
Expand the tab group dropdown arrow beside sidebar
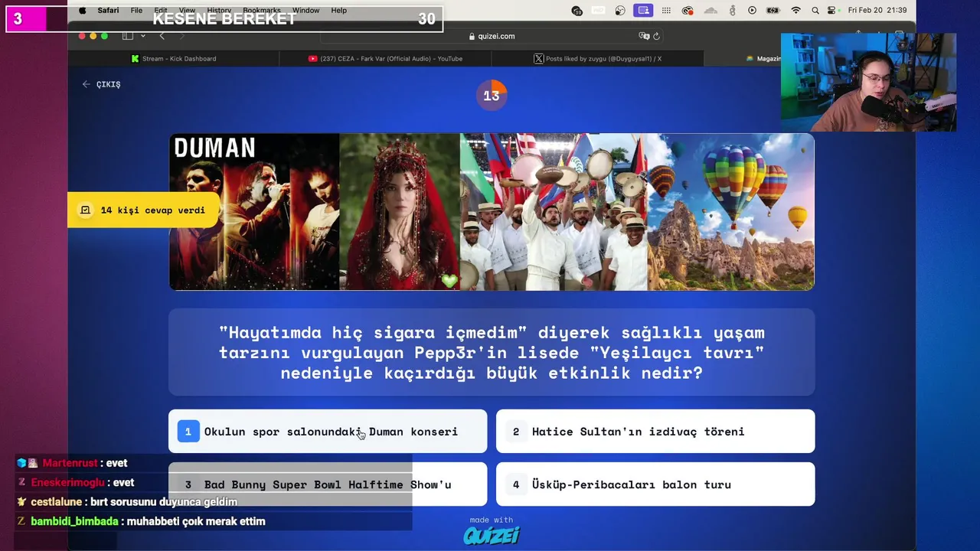click(x=142, y=36)
